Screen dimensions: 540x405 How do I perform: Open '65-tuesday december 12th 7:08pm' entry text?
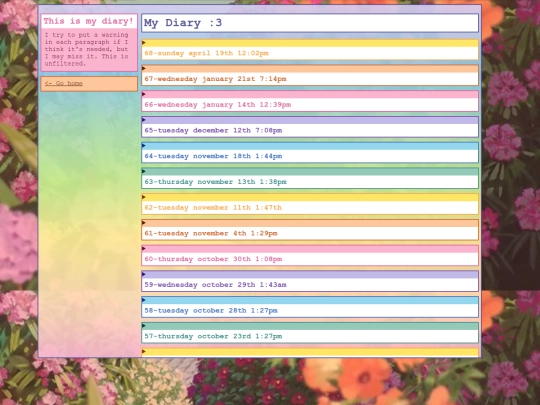[x=213, y=131]
